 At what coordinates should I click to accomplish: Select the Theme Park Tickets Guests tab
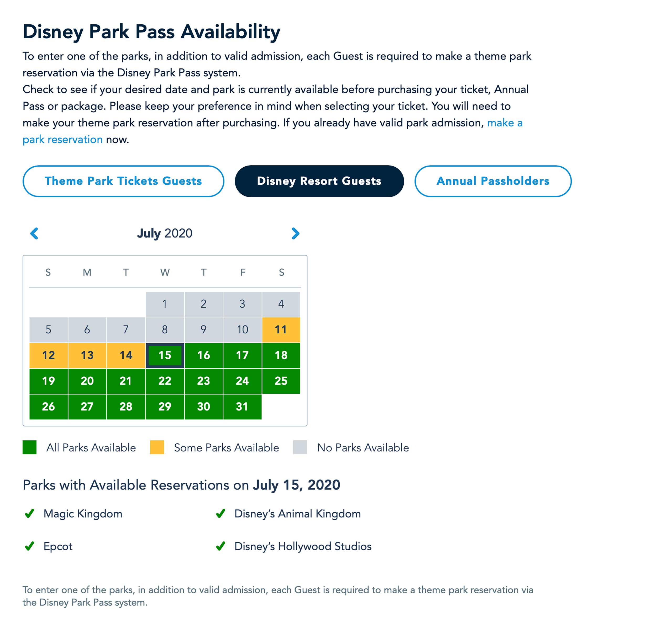tap(123, 181)
